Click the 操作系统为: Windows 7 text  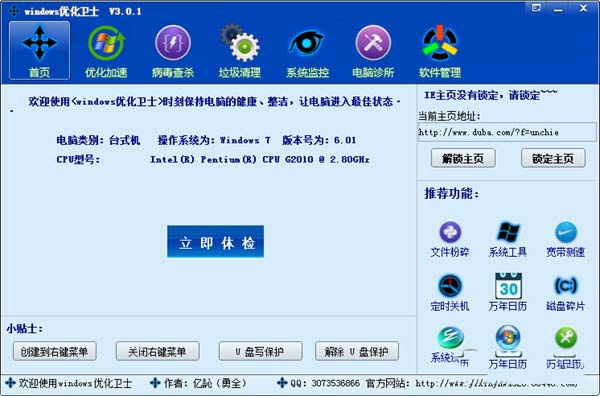[214, 140]
